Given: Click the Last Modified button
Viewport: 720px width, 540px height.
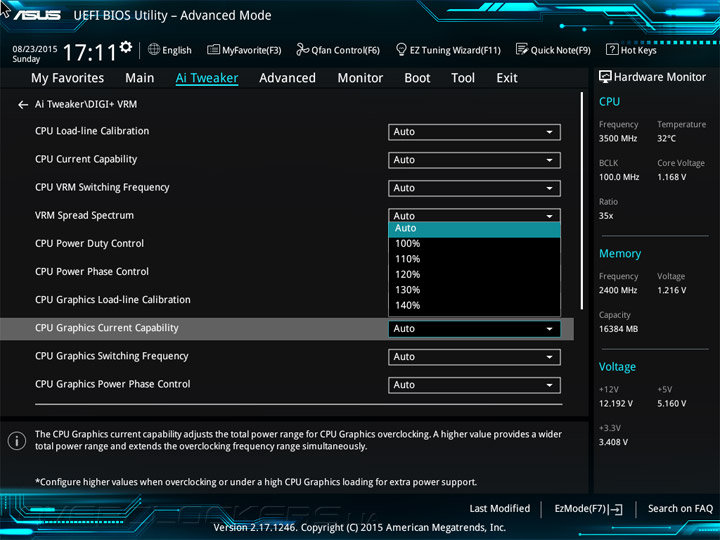Looking at the screenshot, I should 499,509.
